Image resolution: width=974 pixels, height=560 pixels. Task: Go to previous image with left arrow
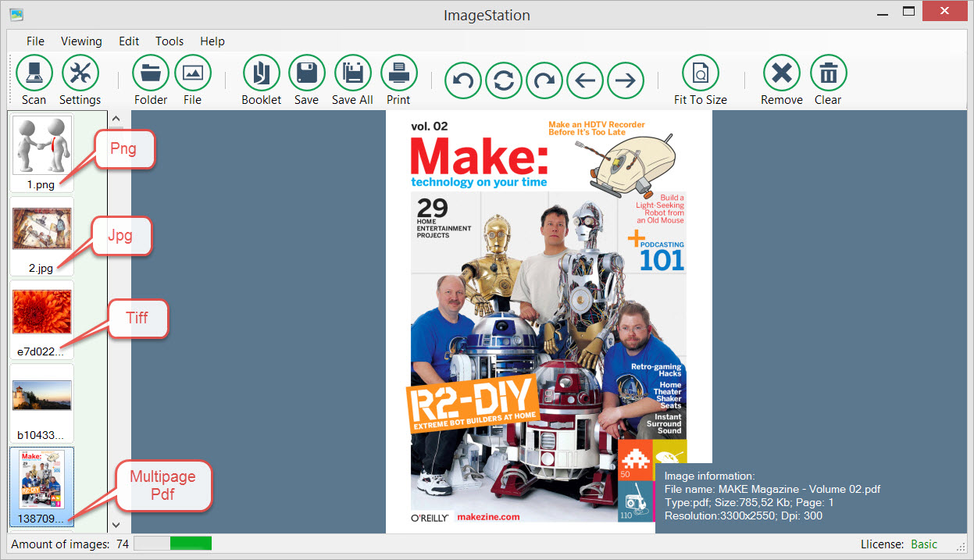(585, 80)
